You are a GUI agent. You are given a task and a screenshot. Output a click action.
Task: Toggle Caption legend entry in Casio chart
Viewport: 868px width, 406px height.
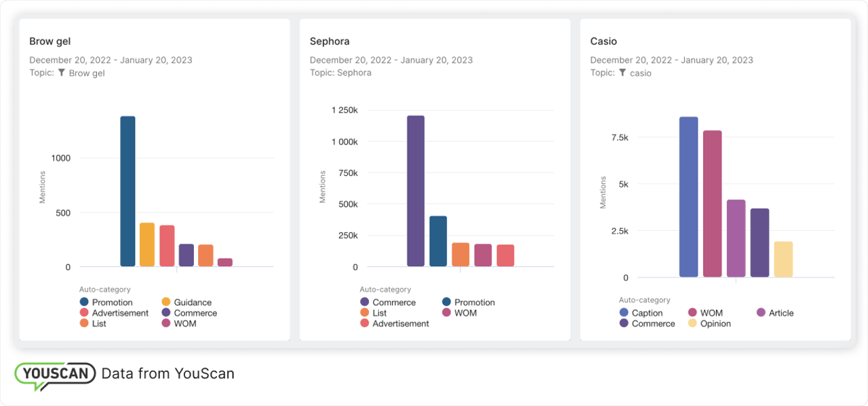pyautogui.click(x=647, y=313)
